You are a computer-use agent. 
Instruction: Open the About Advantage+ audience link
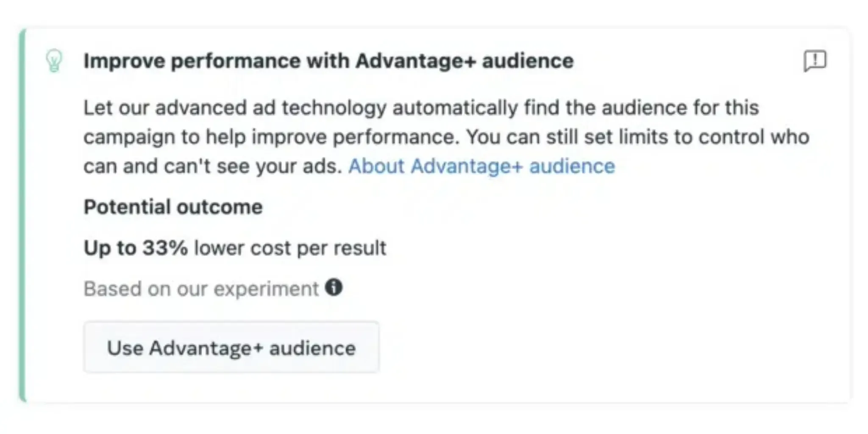(481, 166)
